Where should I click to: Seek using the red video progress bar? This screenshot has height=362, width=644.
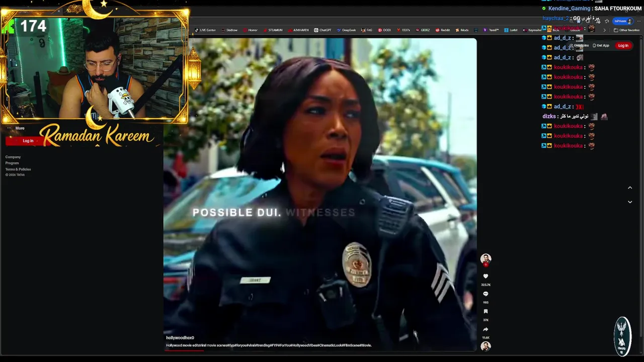pos(320,350)
